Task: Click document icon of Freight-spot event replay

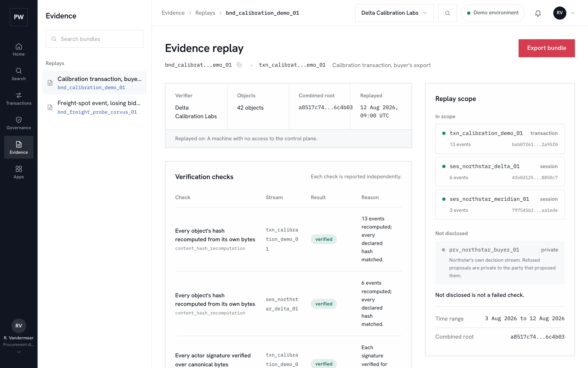Action: point(50,107)
